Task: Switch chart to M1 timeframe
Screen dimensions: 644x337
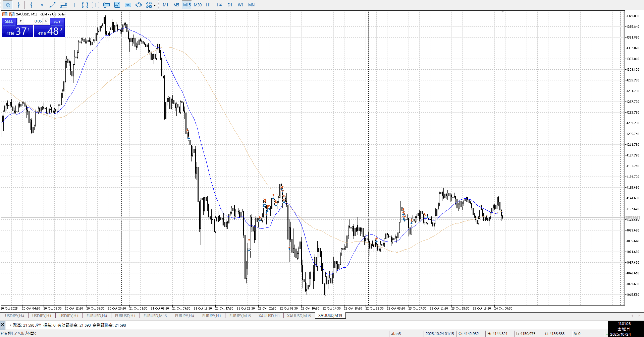Action: click(x=165, y=5)
